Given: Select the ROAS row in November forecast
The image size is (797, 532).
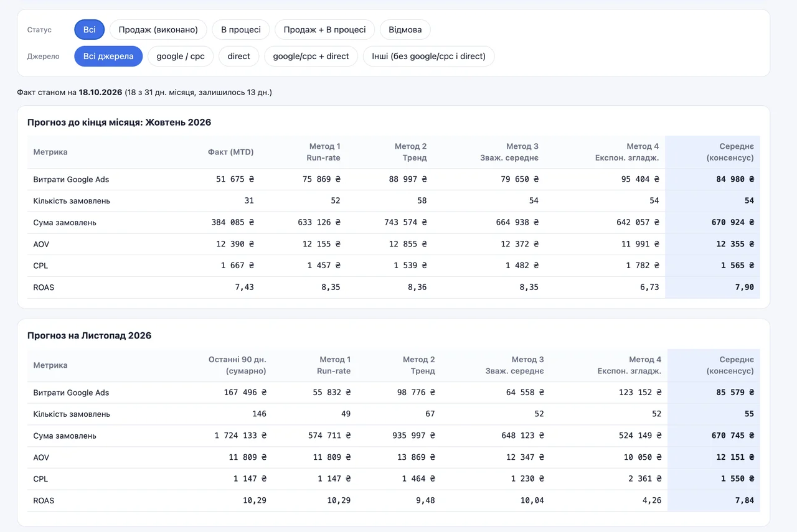Looking at the screenshot, I should (394, 500).
